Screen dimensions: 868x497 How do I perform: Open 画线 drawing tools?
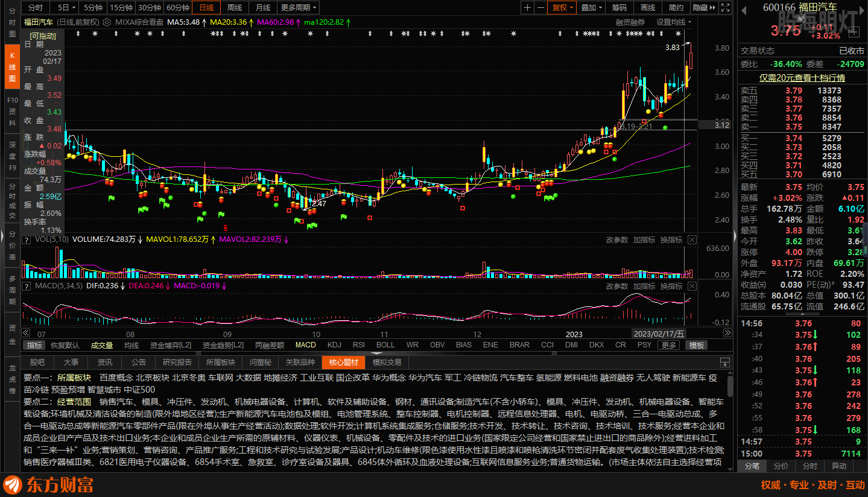tap(648, 7)
